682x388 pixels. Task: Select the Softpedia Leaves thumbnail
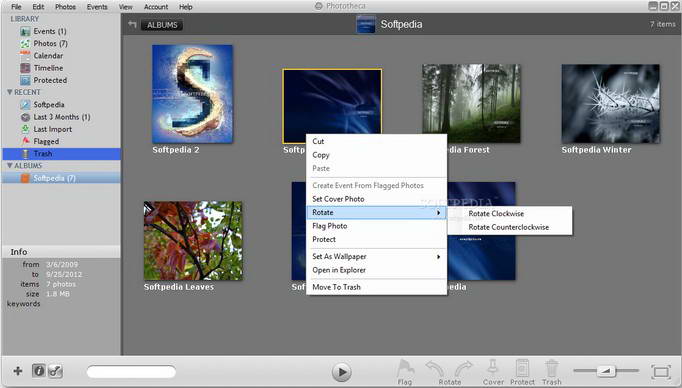[193, 241]
